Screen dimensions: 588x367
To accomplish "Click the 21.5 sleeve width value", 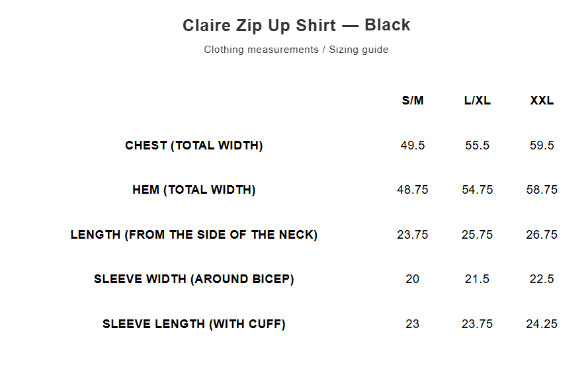I will pos(478,279).
